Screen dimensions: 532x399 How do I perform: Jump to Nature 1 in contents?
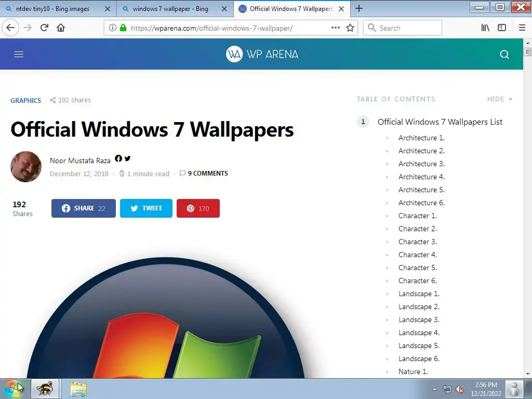pos(413,372)
